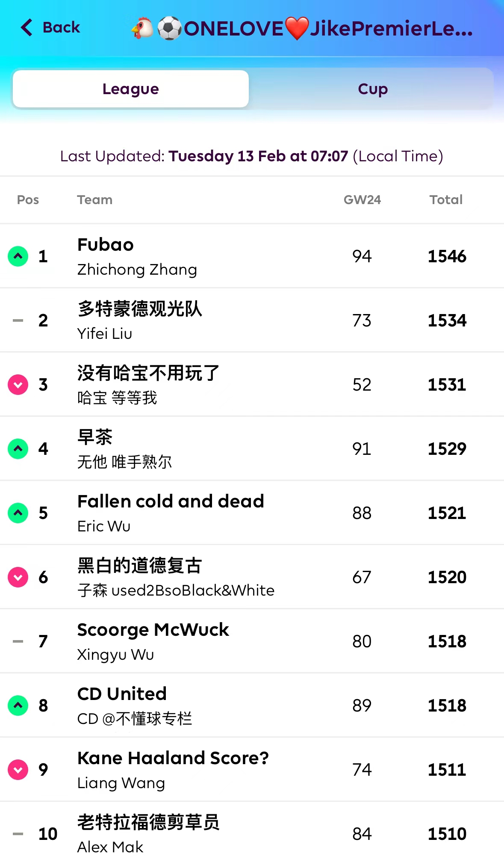Select Eric Wu's manager name
The width and height of the screenshot is (504, 863).
104,526
